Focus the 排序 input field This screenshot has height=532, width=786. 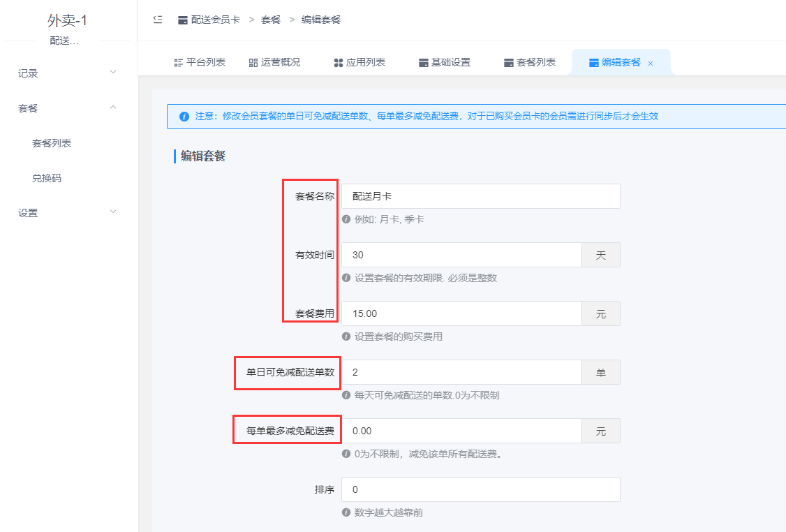(x=481, y=489)
